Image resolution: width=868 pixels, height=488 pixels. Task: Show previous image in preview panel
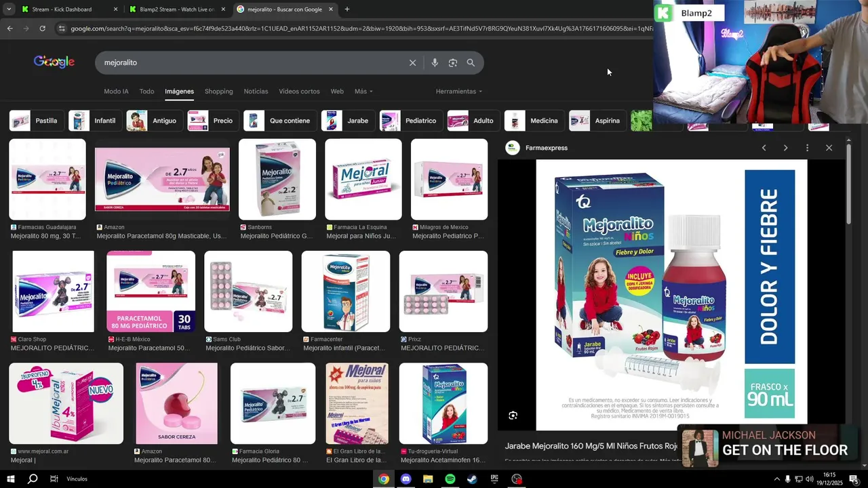[x=764, y=148]
